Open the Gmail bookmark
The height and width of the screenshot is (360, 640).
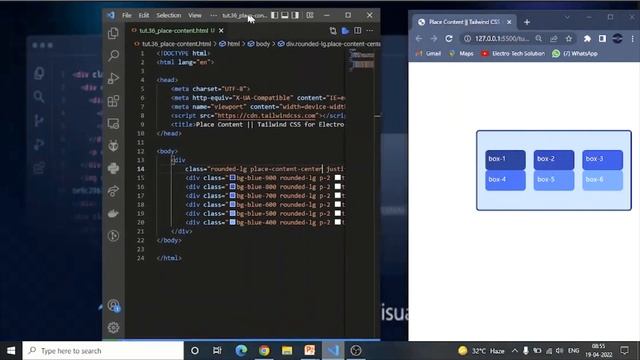pyautogui.click(x=428, y=53)
